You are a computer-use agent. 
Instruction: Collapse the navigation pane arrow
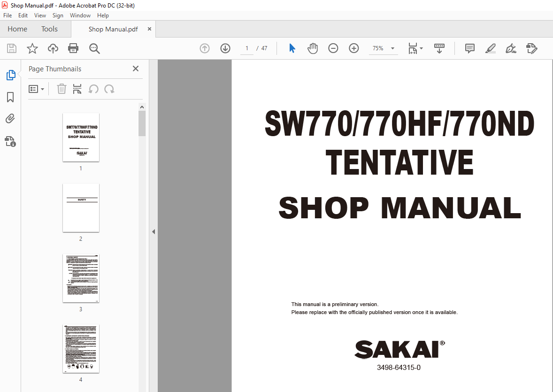coord(154,231)
